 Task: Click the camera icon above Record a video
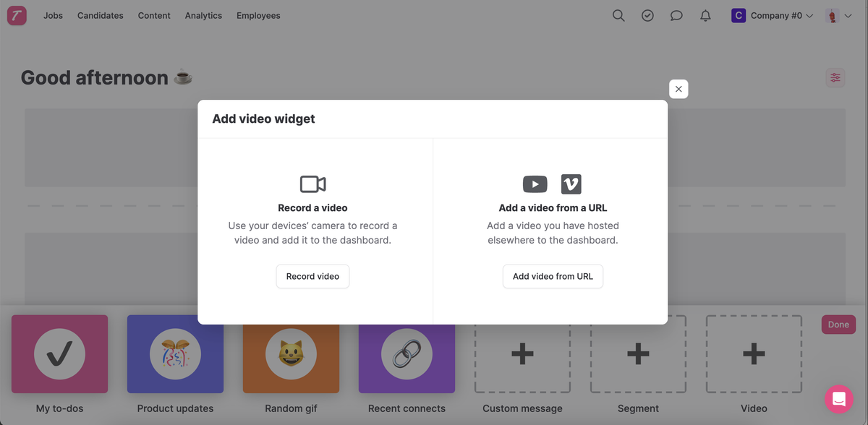click(312, 184)
